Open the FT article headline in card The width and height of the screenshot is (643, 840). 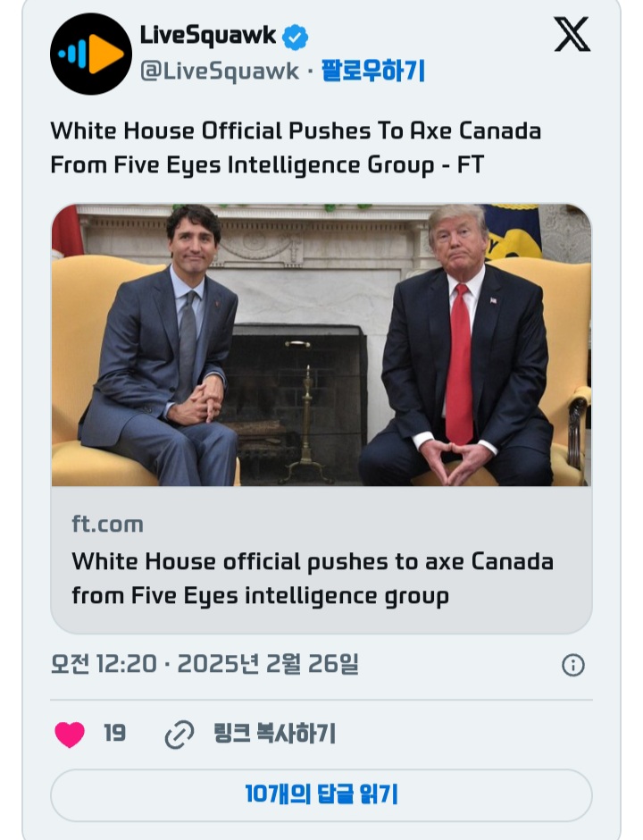[313, 578]
